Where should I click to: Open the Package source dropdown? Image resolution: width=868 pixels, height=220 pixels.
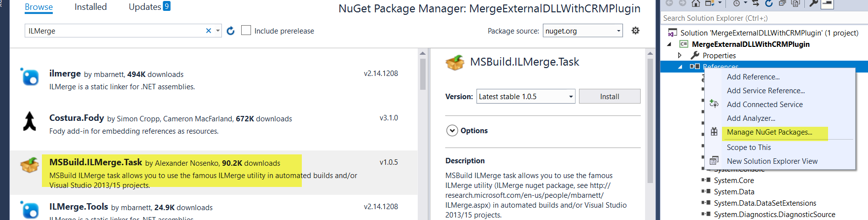582,31
